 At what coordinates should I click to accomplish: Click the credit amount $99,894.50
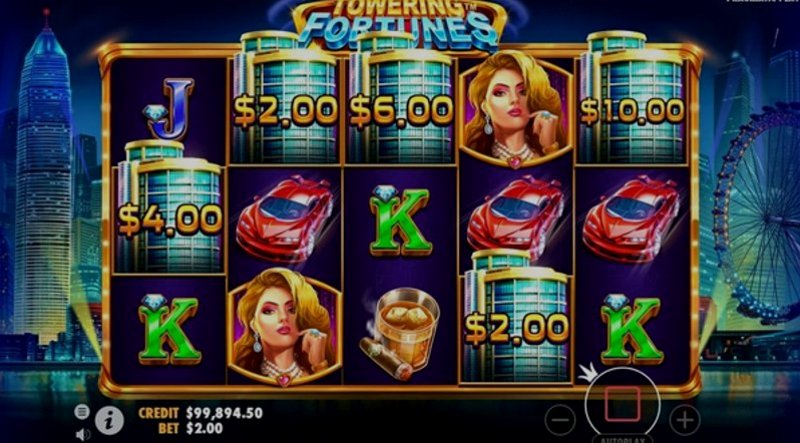(x=224, y=413)
